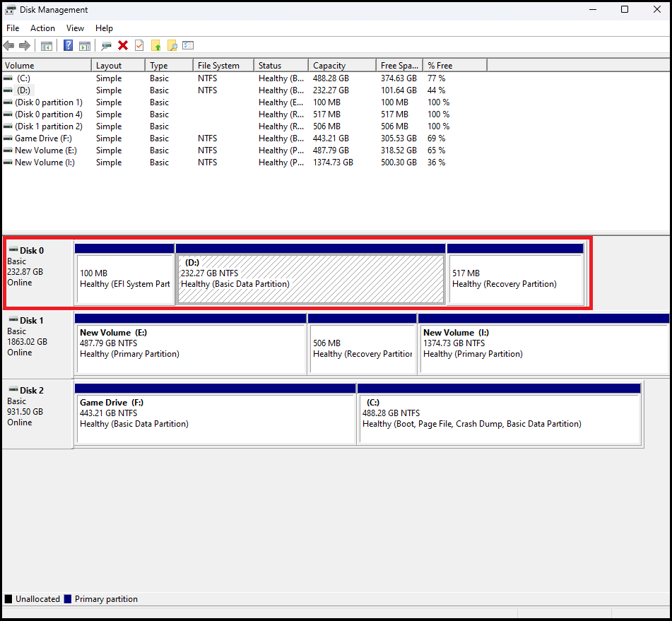Click the connect drive icon in toolbar
The height and width of the screenshot is (621, 672).
pyautogui.click(x=107, y=46)
